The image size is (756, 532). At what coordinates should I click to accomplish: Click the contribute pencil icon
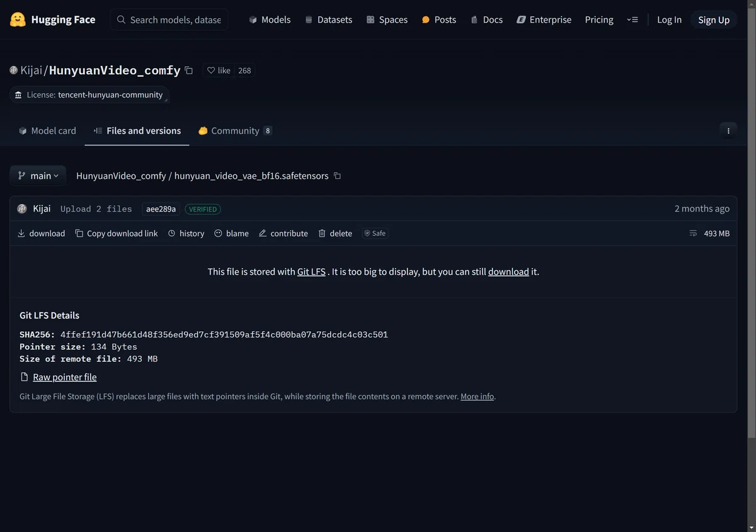263,234
